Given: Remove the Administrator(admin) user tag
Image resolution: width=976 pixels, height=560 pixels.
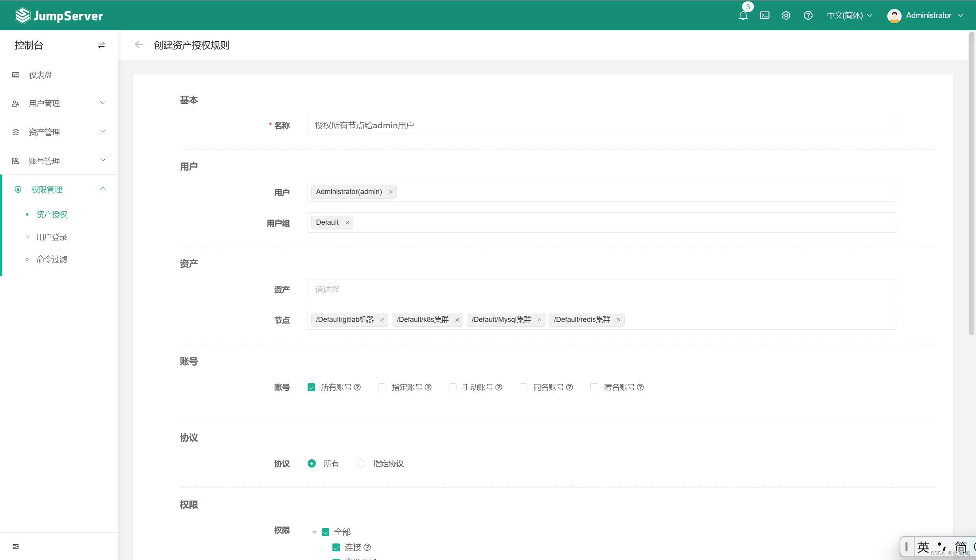Looking at the screenshot, I should tap(390, 192).
